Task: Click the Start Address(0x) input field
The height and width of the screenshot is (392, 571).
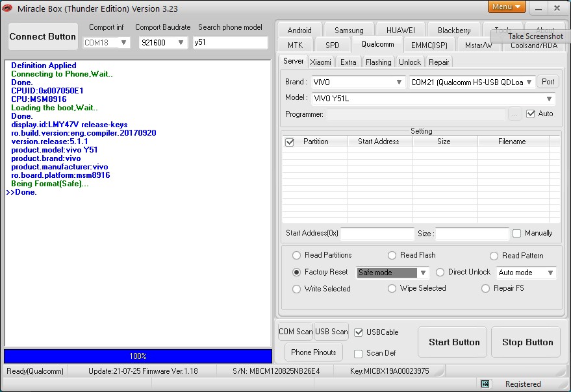Action: pos(377,234)
